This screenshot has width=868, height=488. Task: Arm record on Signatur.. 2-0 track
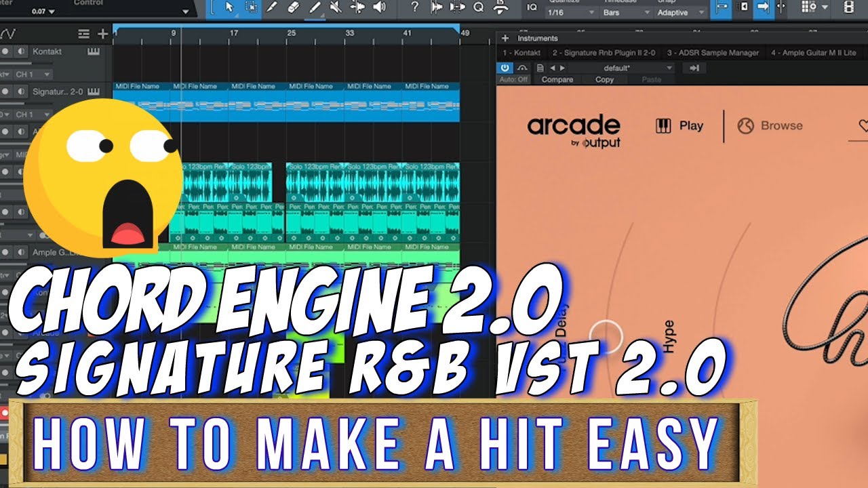(5, 91)
